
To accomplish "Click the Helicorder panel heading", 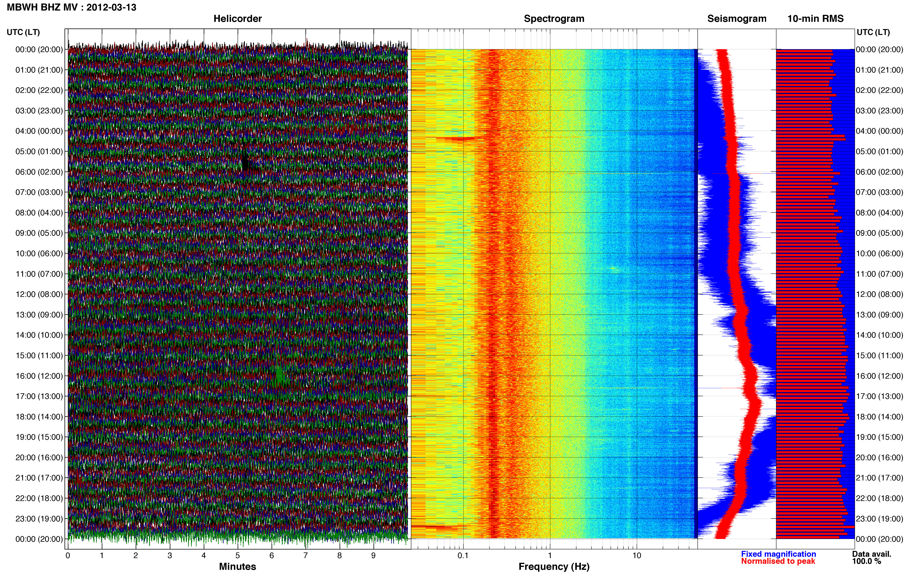I will click(x=238, y=19).
